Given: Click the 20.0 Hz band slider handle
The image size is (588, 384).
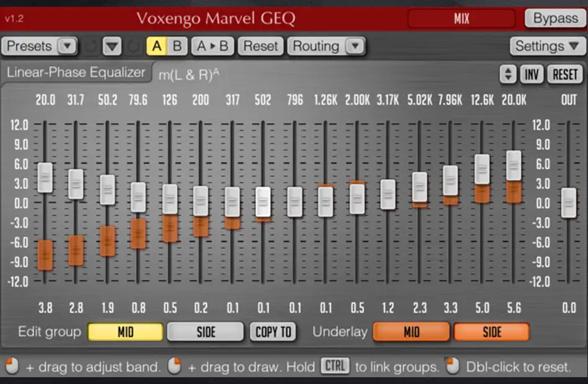Looking at the screenshot, I should (45, 178).
